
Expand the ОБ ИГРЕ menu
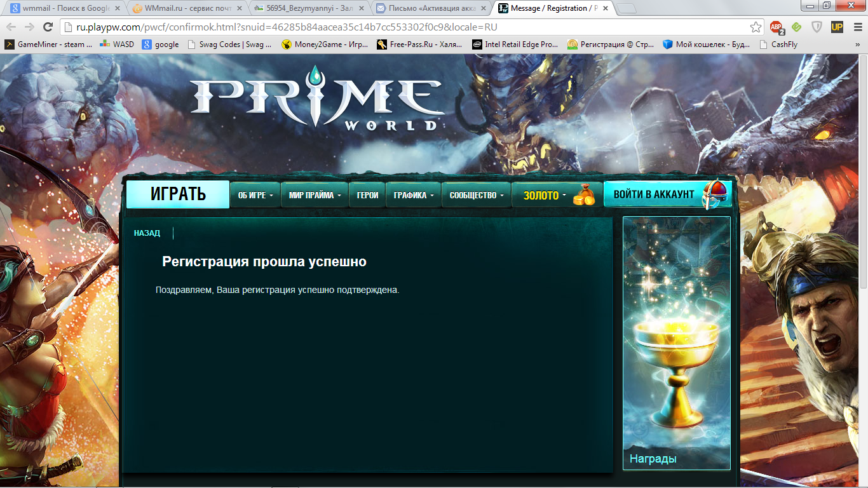point(255,195)
